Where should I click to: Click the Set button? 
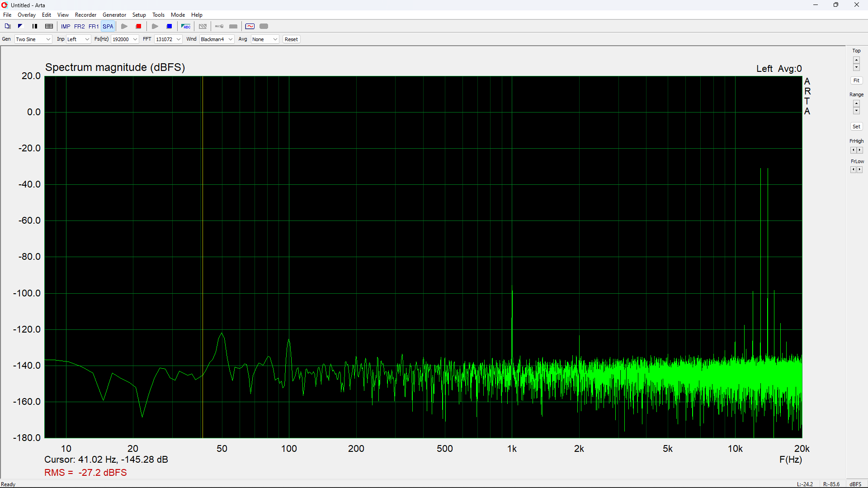pos(856,127)
